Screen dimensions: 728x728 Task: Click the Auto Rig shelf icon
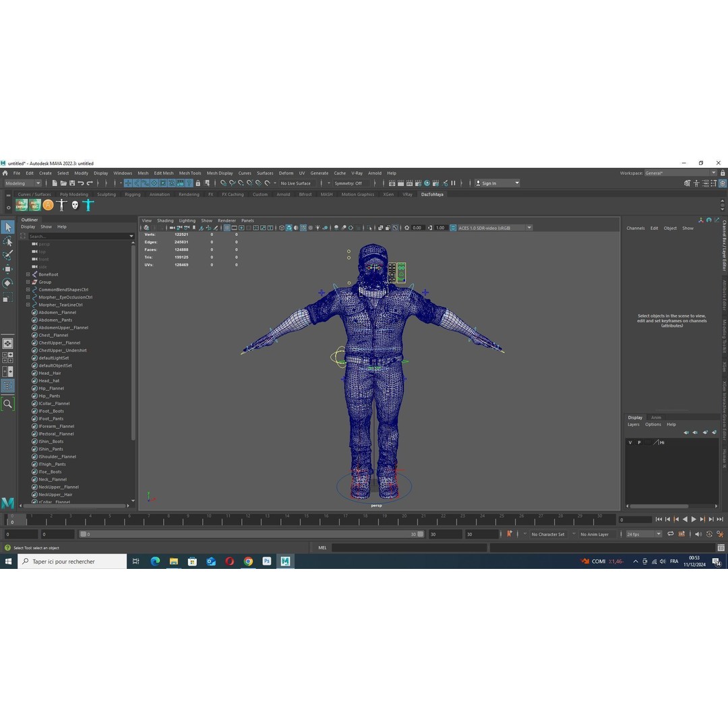tap(35, 205)
